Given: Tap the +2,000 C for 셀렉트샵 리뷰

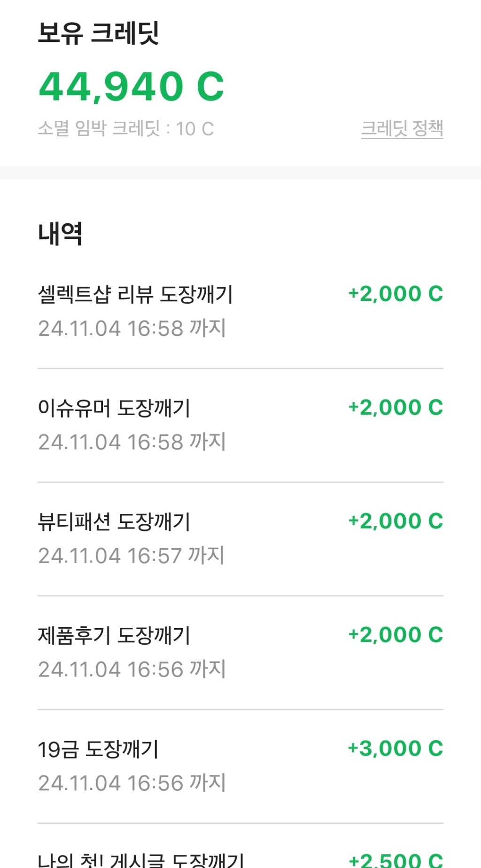Looking at the screenshot, I should [396, 294].
